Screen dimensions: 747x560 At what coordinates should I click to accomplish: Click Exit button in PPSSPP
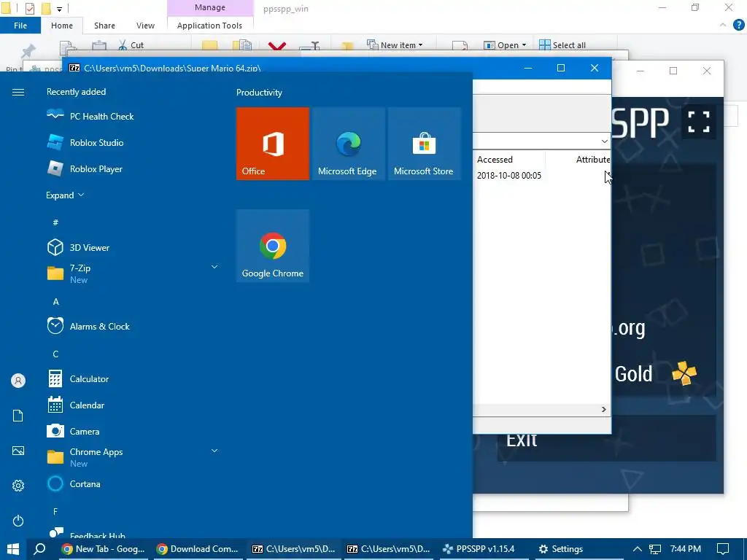[x=606, y=438]
